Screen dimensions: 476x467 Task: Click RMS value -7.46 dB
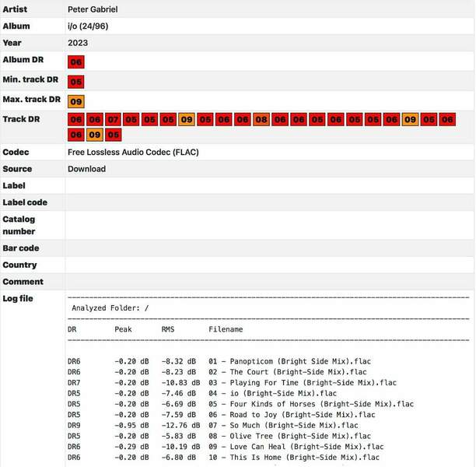click(x=179, y=393)
